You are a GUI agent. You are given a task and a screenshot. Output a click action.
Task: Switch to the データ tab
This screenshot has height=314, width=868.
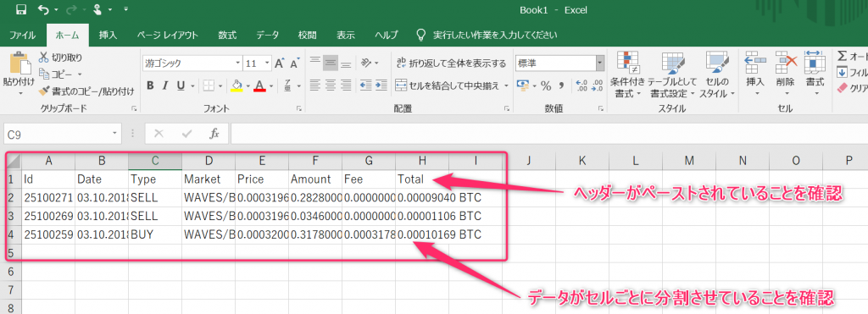click(x=267, y=35)
